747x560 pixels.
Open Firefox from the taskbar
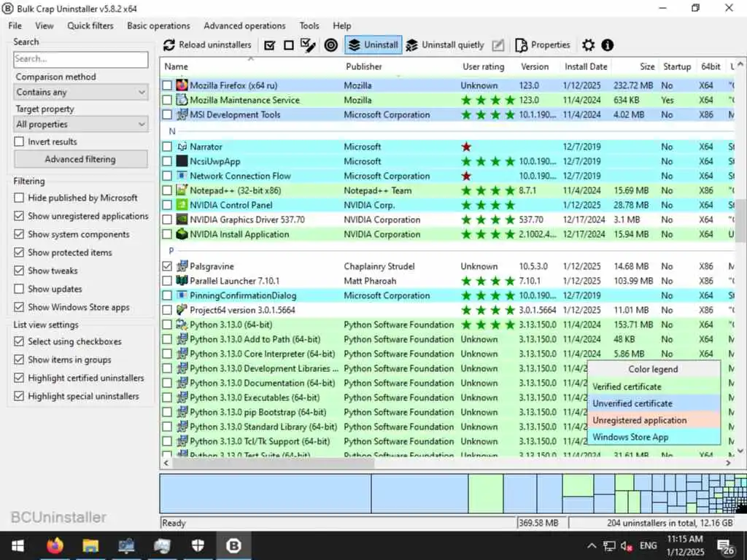pyautogui.click(x=55, y=545)
